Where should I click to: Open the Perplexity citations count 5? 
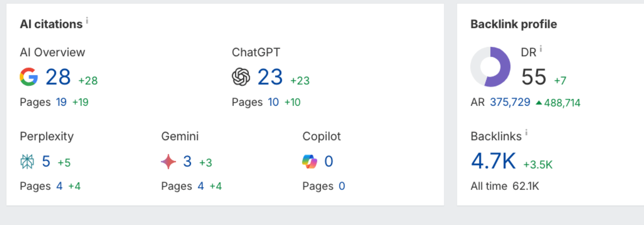point(46,161)
